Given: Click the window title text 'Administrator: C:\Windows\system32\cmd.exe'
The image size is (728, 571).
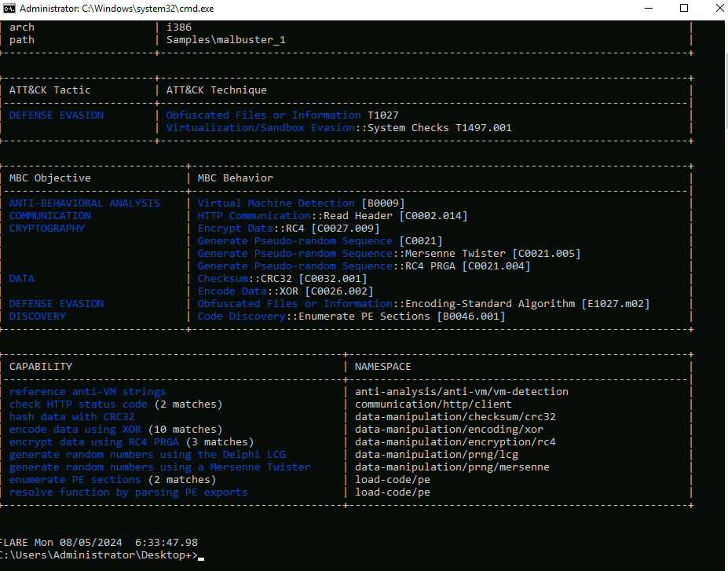Looking at the screenshot, I should [116, 9].
